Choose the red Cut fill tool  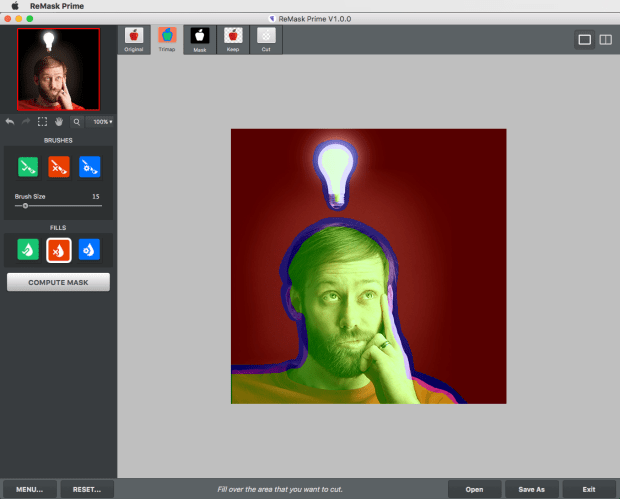pos(59,250)
